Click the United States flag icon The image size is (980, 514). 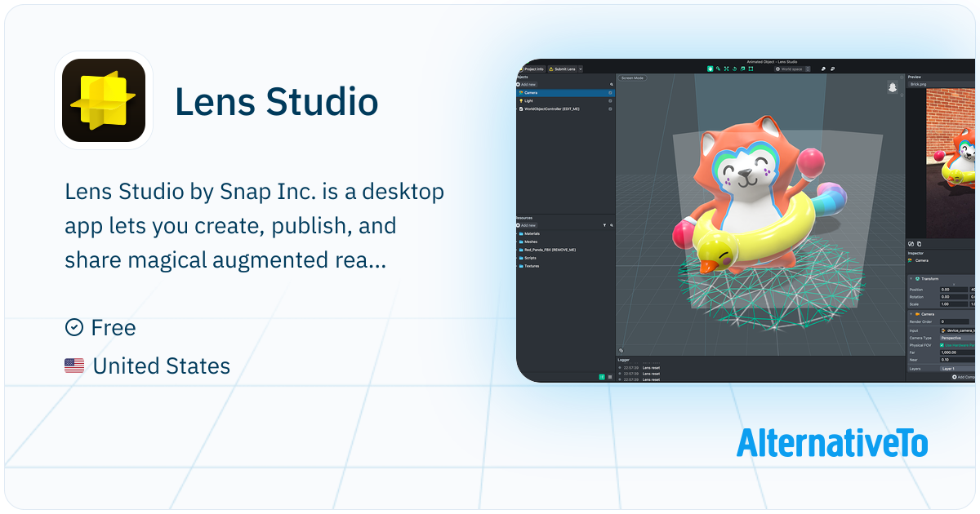(x=74, y=366)
